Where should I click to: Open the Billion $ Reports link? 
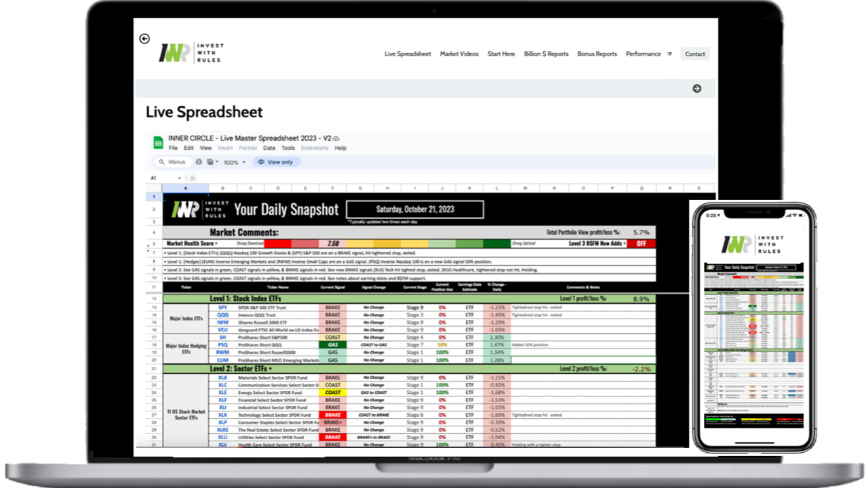point(546,54)
